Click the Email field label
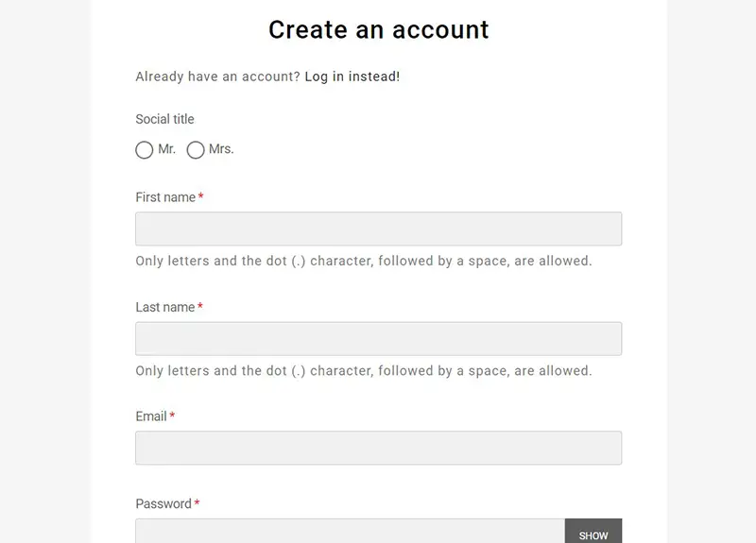756x543 pixels. point(151,416)
